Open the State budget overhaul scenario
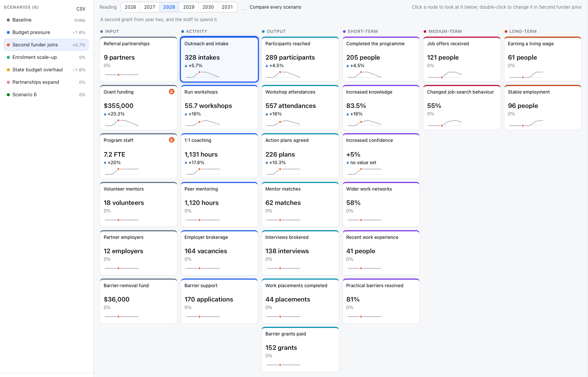The height and width of the screenshot is (377, 588). pyautogui.click(x=46, y=70)
